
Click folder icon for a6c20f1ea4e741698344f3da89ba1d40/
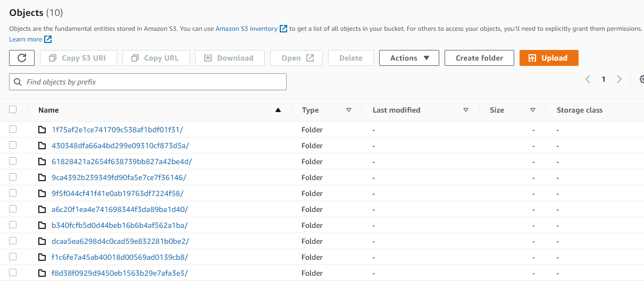(42, 209)
